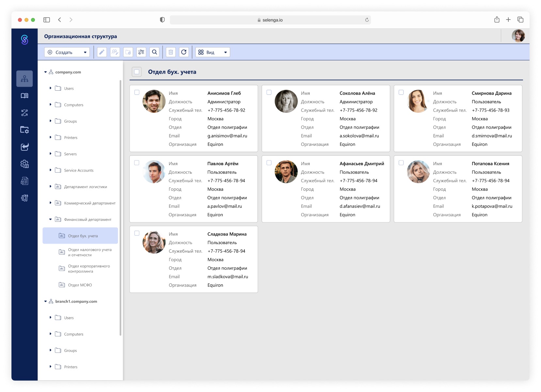This screenshot has width=541, height=392.
Task: Open the organizational structure sidebar icon
Action: pos(24,79)
